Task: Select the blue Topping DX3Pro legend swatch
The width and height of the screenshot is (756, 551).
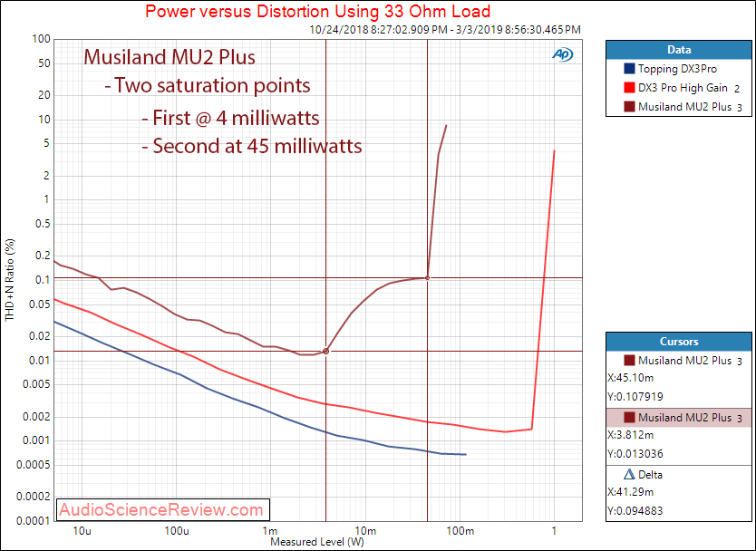Action: (x=629, y=69)
